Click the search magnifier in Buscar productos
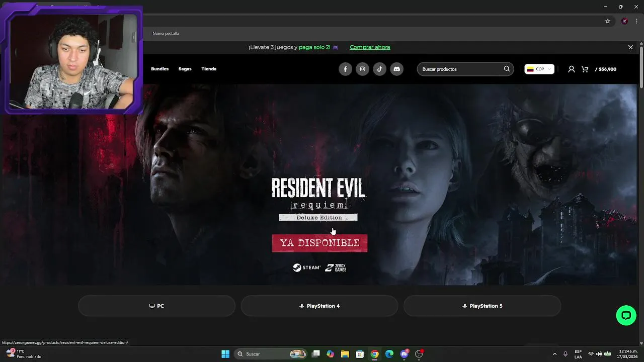Screen dimensions: 644x362 coord(507,69)
